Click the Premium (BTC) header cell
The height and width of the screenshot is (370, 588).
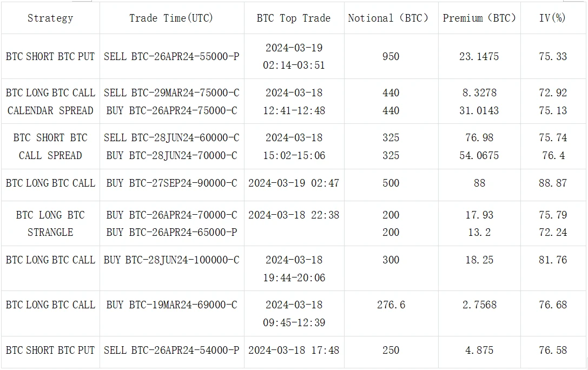click(x=479, y=18)
